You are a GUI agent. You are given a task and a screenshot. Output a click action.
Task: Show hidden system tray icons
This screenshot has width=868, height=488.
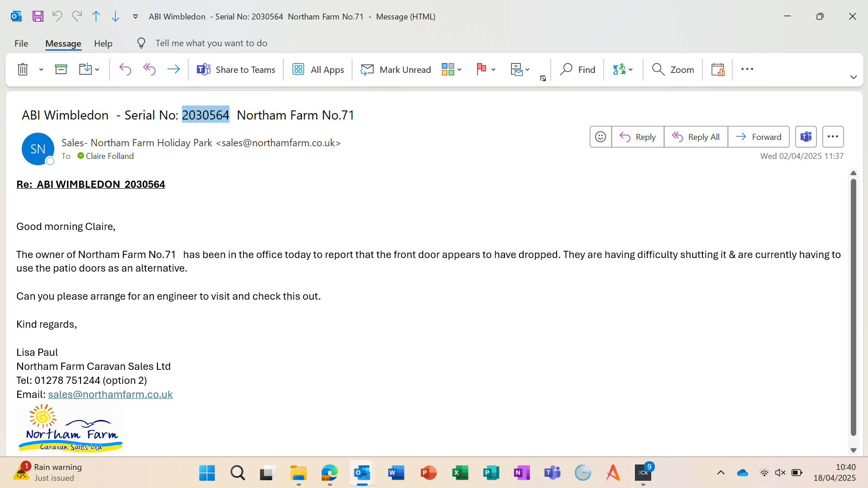(x=721, y=473)
